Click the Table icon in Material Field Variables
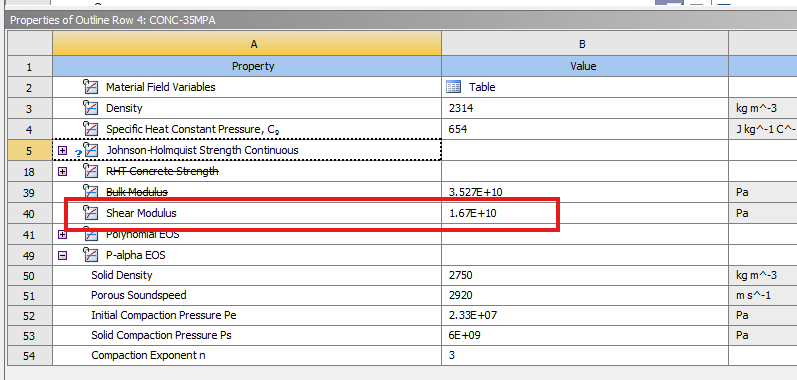 453,87
